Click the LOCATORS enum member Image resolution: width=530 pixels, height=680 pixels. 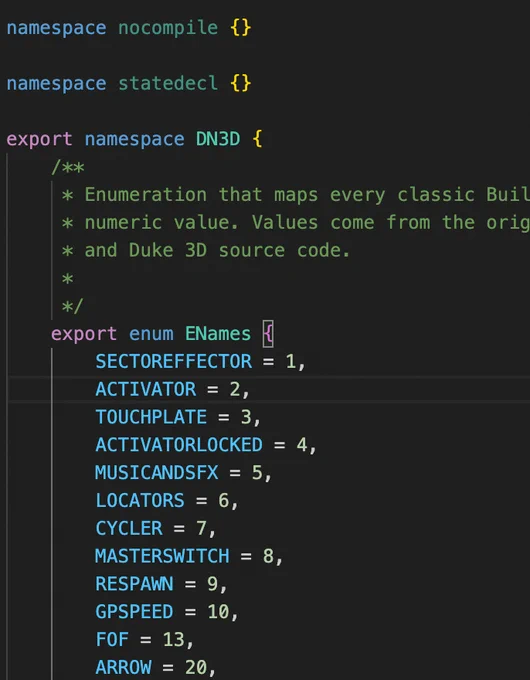click(x=140, y=500)
